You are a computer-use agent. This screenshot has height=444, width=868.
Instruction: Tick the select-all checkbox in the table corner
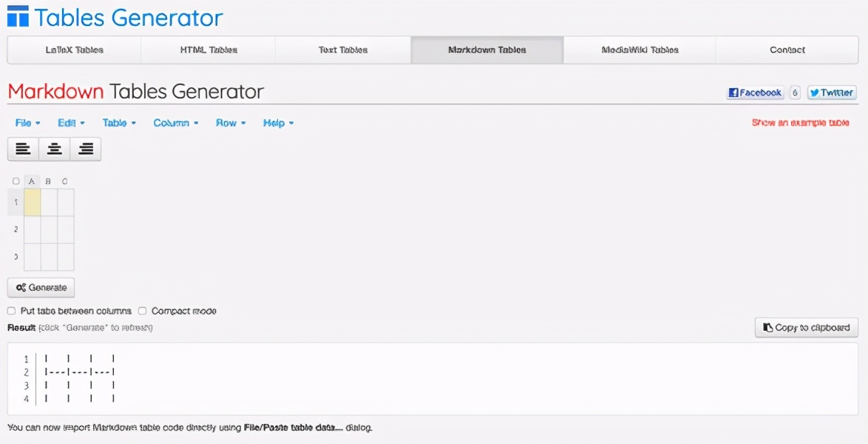coord(16,181)
